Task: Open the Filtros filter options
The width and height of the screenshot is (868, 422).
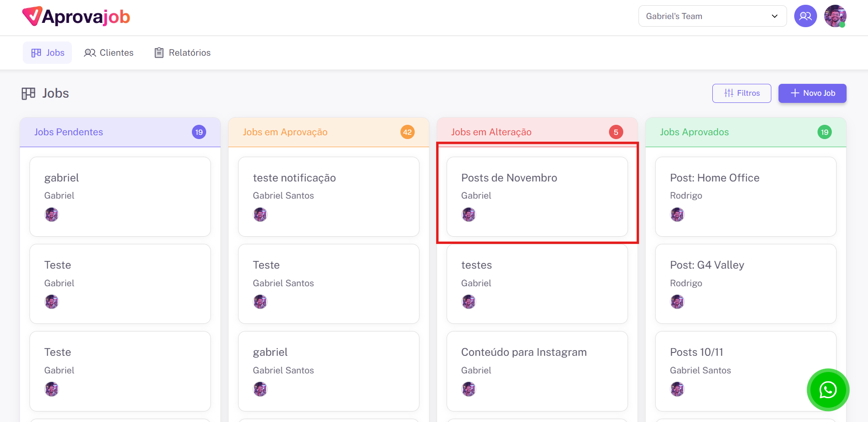Action: pos(741,93)
